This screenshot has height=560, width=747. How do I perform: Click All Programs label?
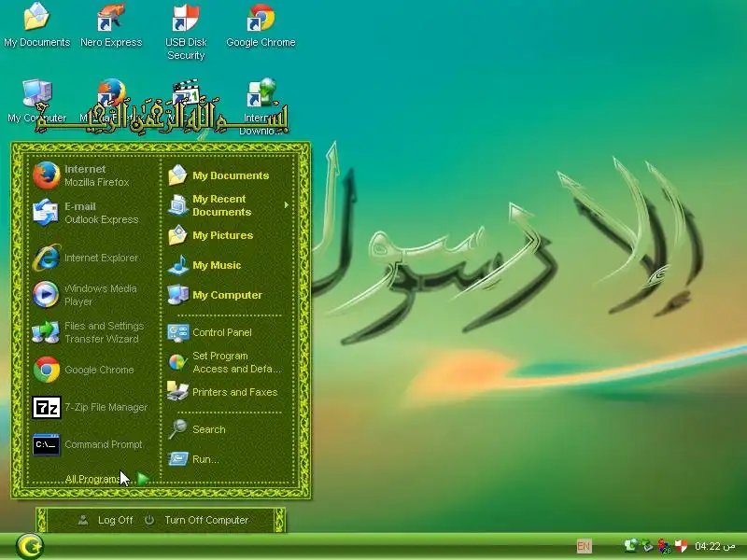coord(92,479)
